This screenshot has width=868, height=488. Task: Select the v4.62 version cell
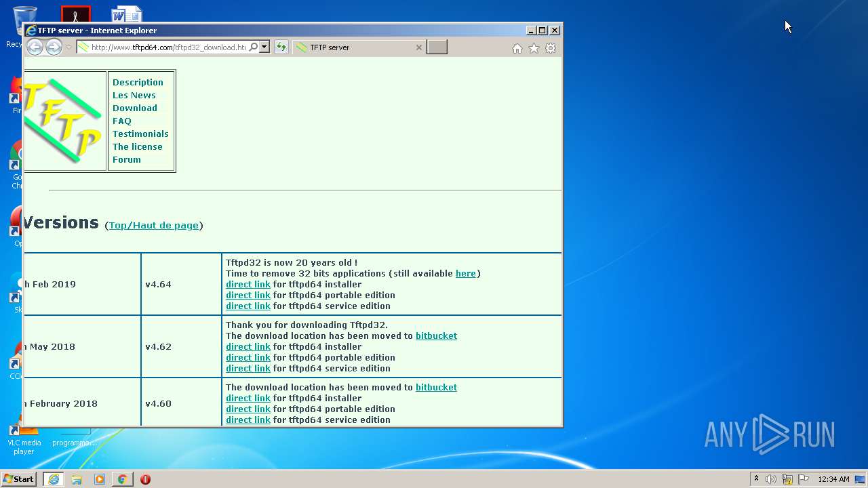(181, 346)
